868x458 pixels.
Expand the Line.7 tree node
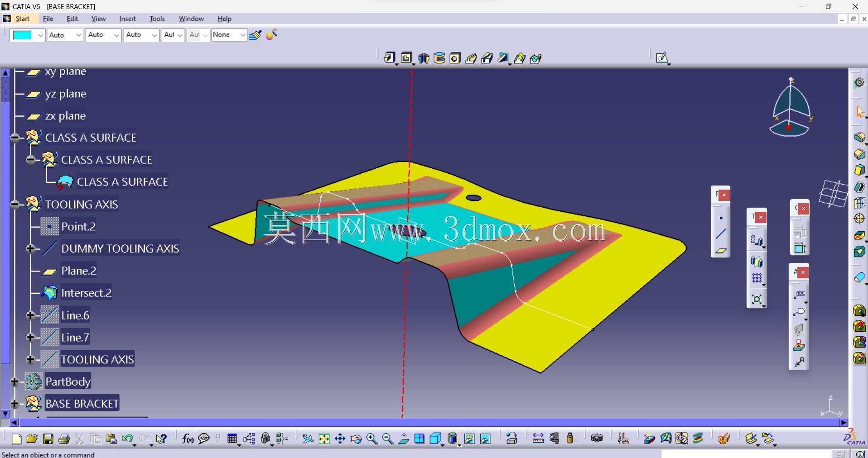click(x=31, y=338)
